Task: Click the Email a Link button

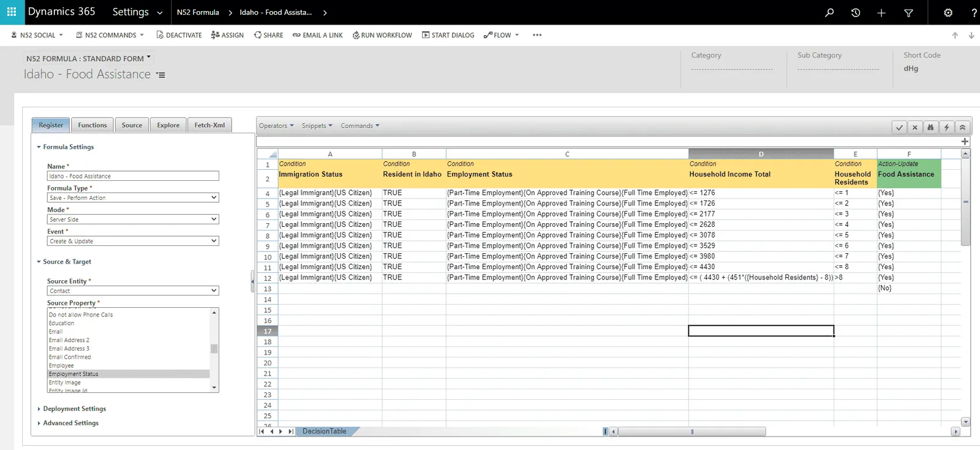Action: click(x=318, y=35)
